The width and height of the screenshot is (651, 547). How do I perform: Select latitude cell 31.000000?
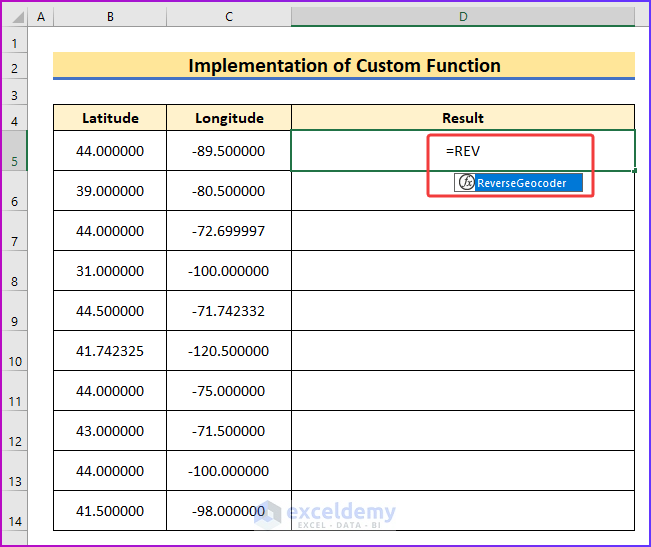pyautogui.click(x=110, y=271)
